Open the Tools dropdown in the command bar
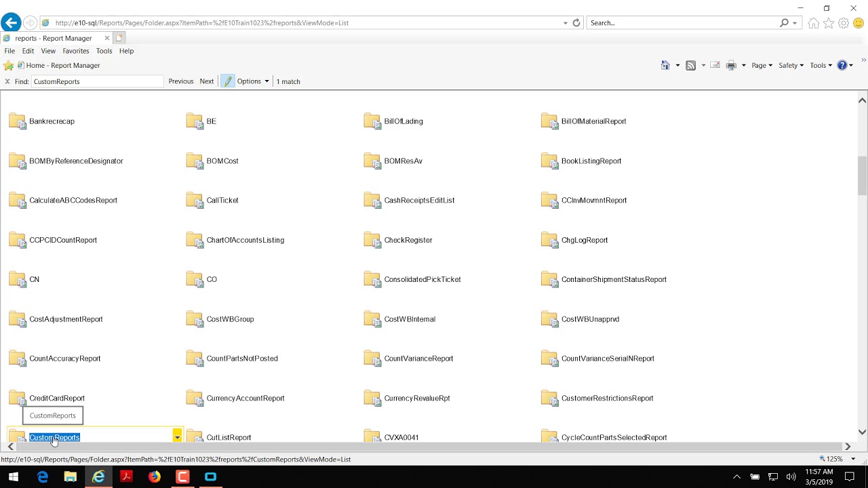This screenshot has height=488, width=868. tap(821, 66)
